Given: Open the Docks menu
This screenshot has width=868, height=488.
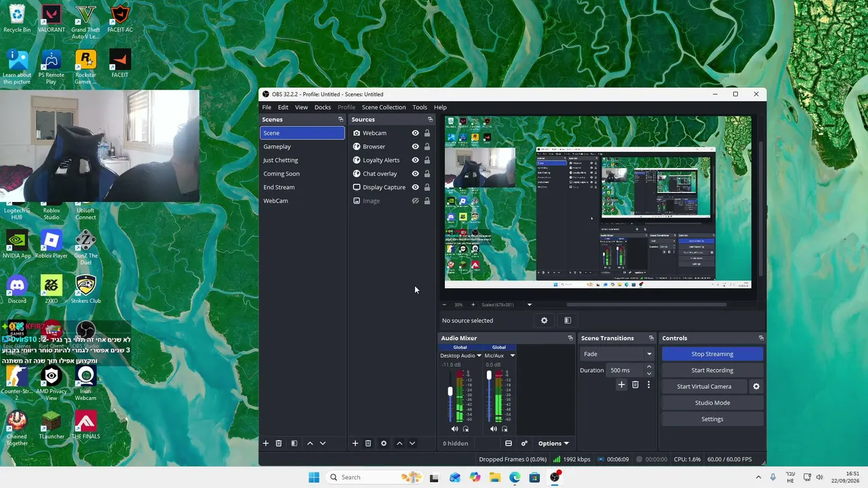Looking at the screenshot, I should tap(323, 107).
